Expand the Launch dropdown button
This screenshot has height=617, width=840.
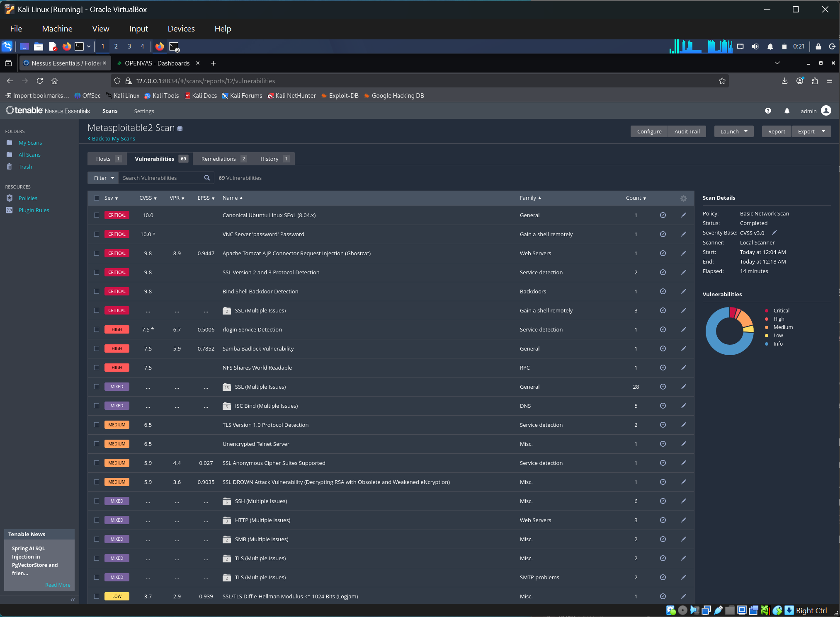tap(734, 131)
